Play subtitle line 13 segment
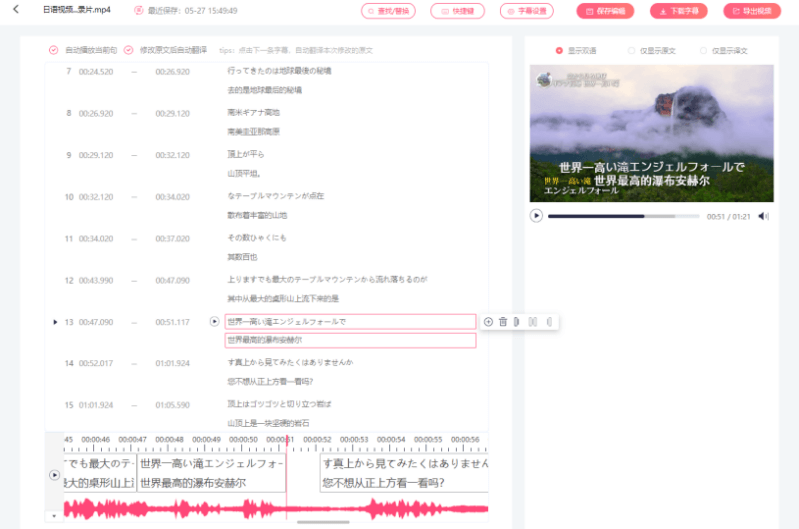This screenshot has width=799, height=529. (x=214, y=322)
